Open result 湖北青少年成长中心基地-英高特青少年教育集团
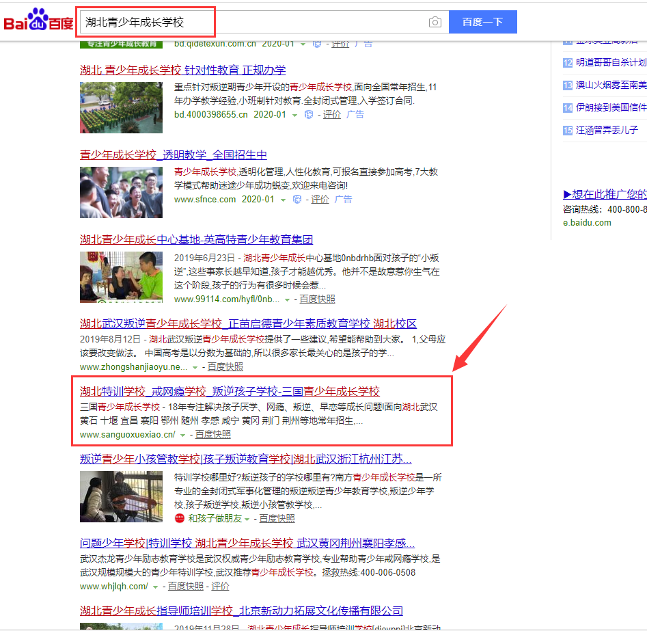Screen dimensions: 647x644 pos(196,239)
